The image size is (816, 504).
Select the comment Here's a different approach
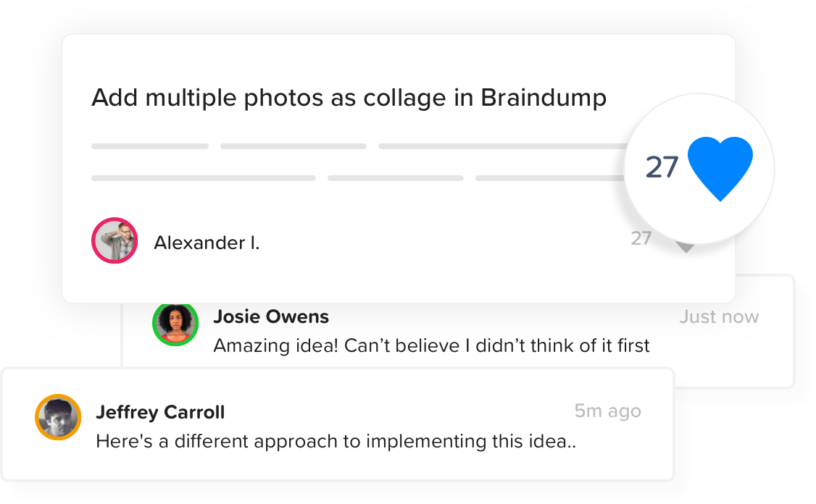336,441
